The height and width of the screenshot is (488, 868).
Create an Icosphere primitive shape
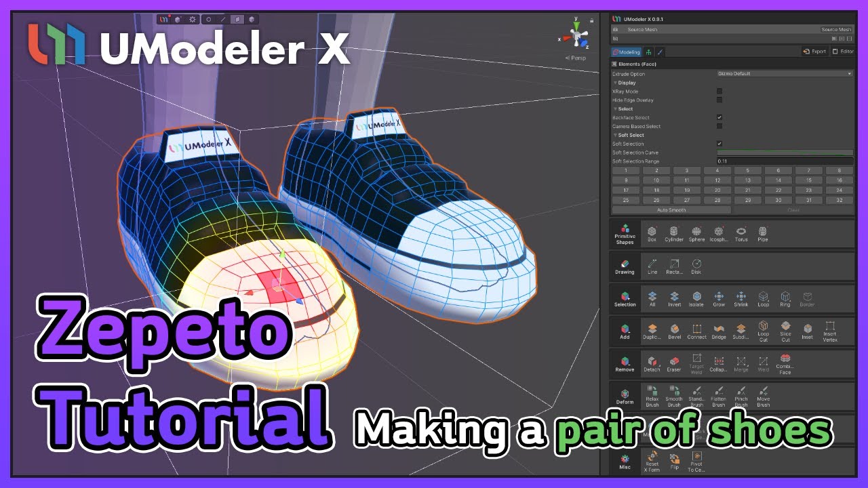pyautogui.click(x=719, y=234)
